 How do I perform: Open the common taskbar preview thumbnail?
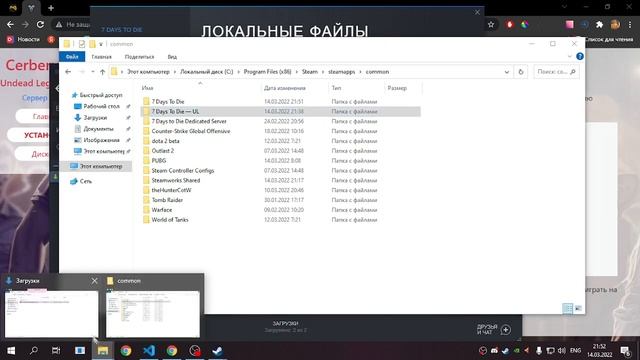click(x=153, y=314)
